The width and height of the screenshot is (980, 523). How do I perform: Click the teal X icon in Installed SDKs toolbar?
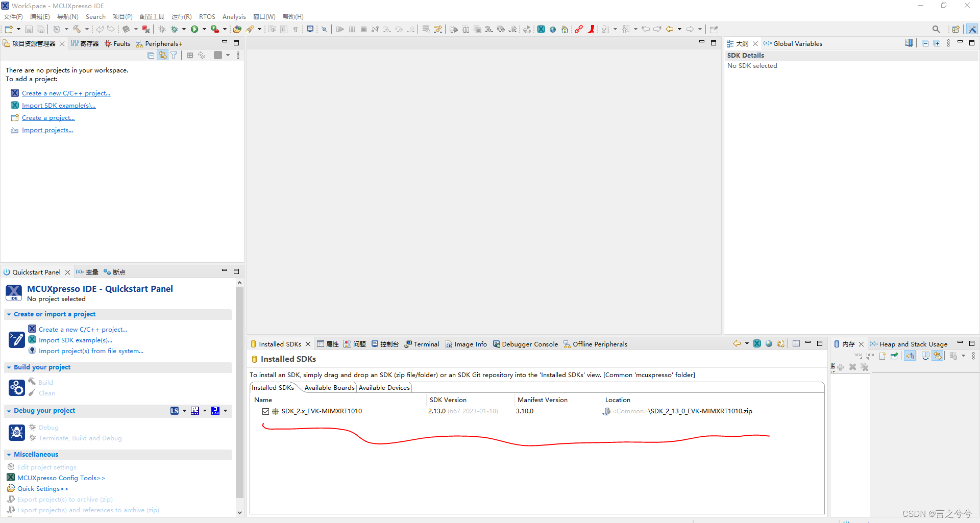pos(757,343)
